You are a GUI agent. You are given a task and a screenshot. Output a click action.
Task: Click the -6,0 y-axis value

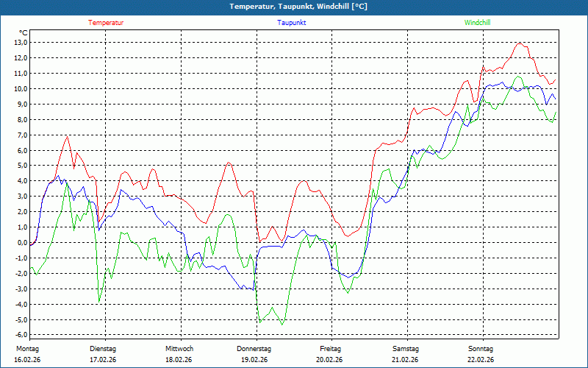[21, 335]
